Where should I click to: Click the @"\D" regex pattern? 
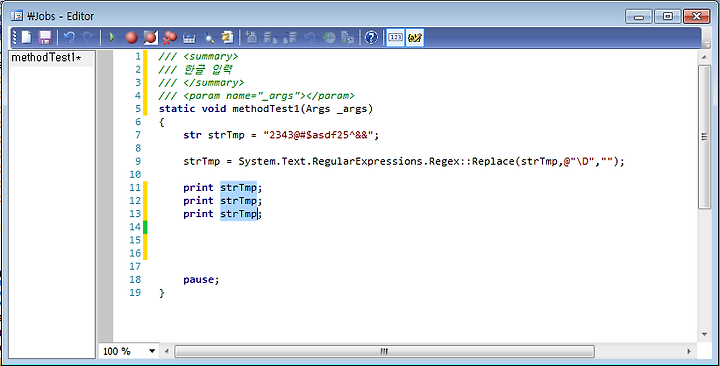(579, 162)
